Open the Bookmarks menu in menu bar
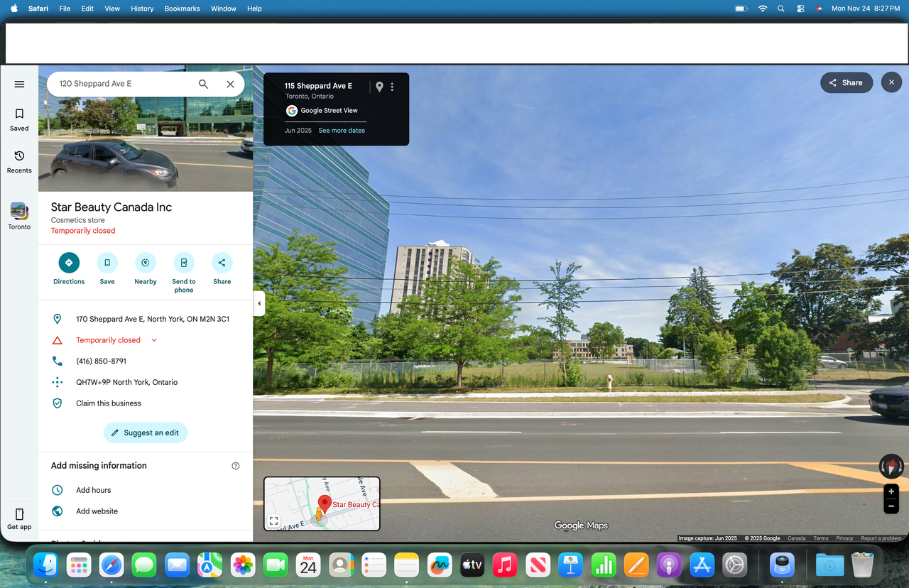This screenshot has width=909, height=588. click(x=182, y=9)
